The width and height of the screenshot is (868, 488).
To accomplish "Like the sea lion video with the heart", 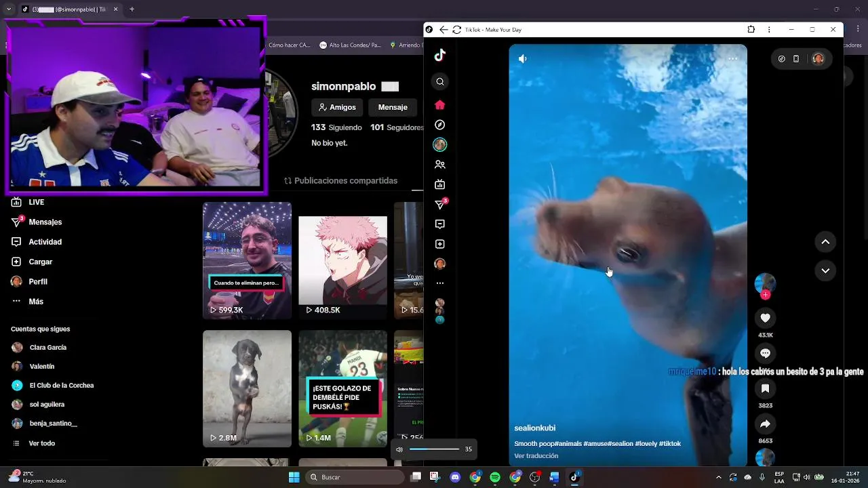I will [765, 318].
